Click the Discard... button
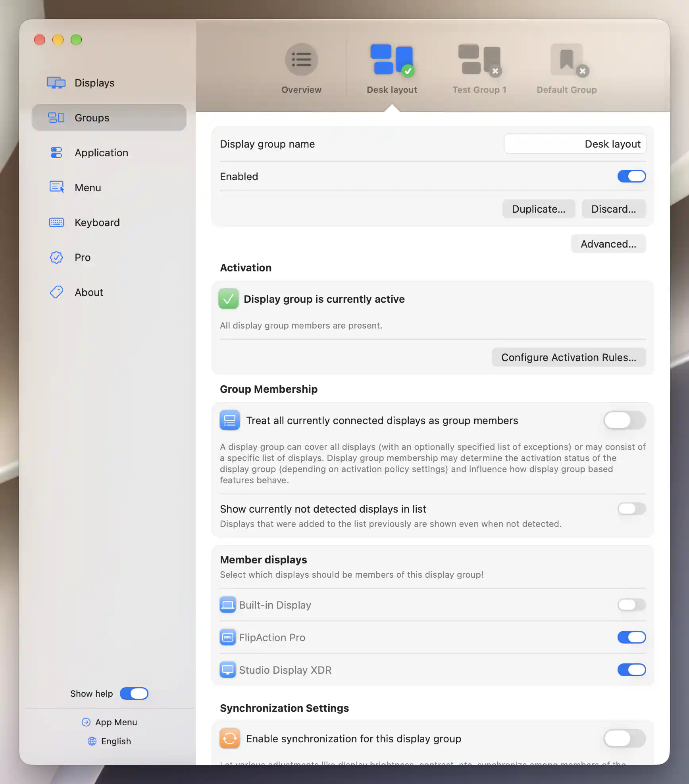This screenshot has height=784, width=689. tap(614, 209)
